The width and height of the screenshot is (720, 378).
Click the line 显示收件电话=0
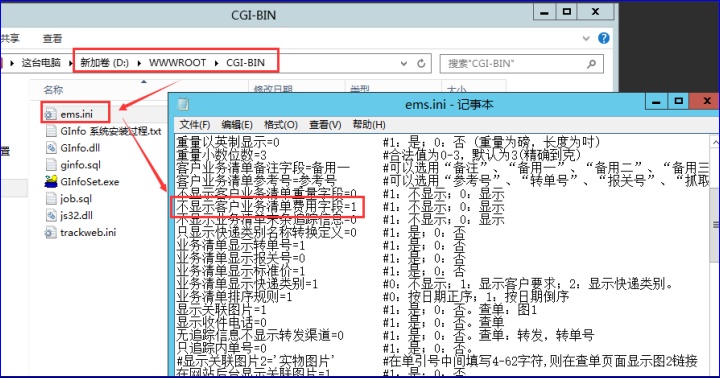click(221, 322)
